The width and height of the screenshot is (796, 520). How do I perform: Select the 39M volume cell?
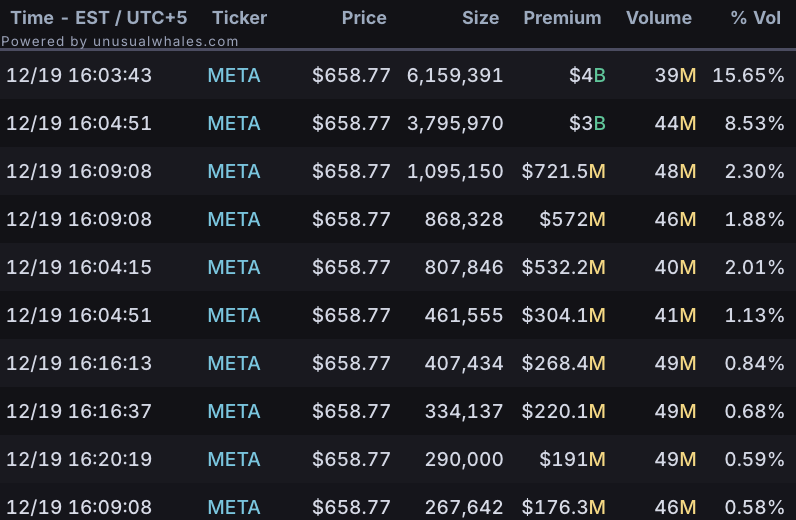tap(675, 75)
